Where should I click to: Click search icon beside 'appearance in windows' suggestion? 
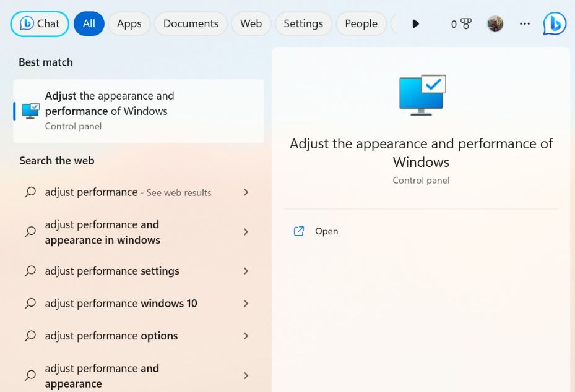coord(30,232)
